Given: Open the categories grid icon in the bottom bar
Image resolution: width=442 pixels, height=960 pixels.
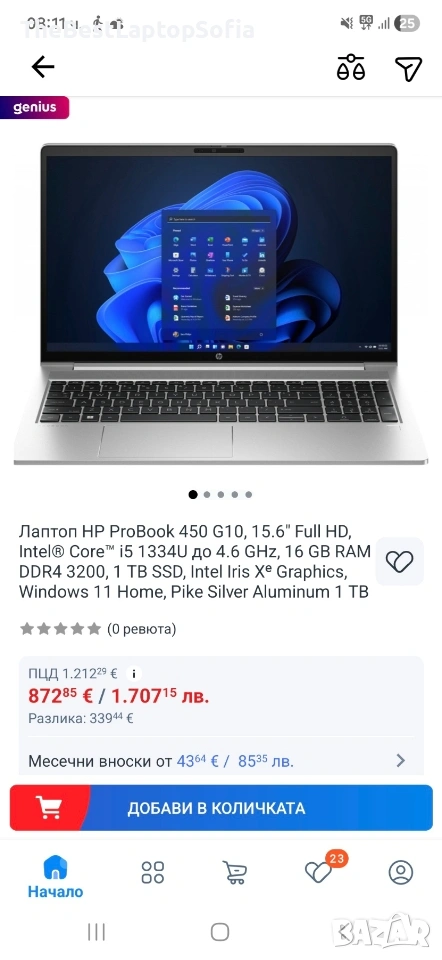Looking at the screenshot, I should pos(152,872).
